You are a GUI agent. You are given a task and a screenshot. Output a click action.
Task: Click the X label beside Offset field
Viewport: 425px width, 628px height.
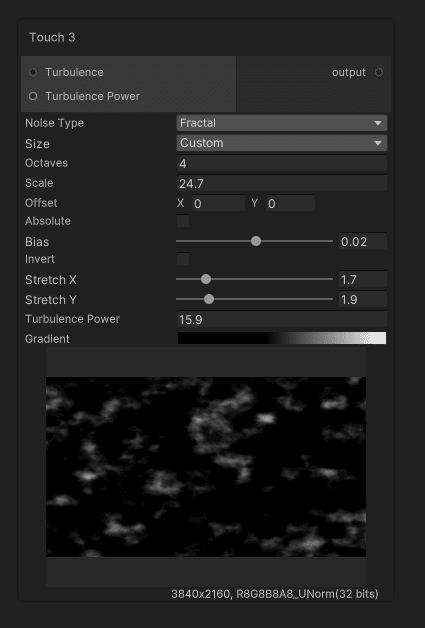coord(181,203)
